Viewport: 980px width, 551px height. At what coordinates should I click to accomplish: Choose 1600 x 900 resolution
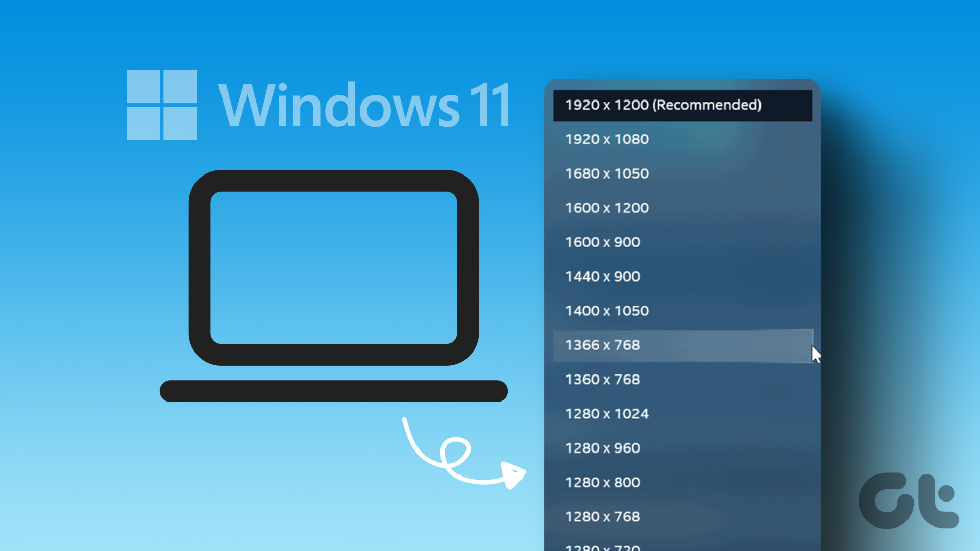coord(682,242)
